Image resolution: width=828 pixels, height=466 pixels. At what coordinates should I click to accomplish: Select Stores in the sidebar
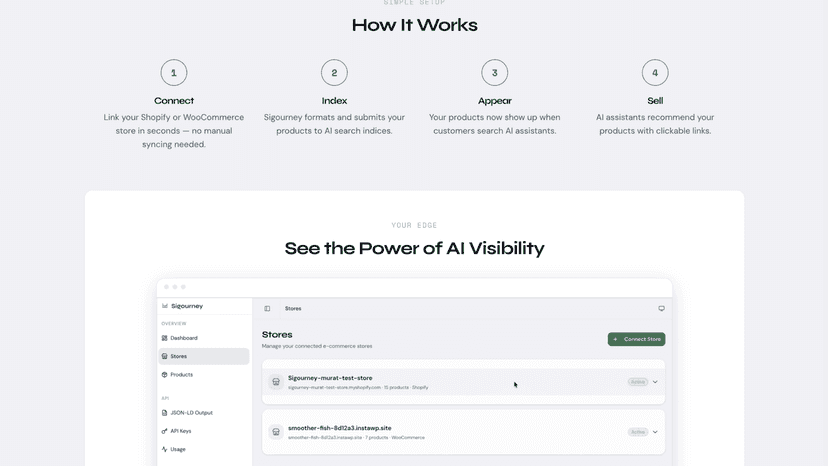[204, 356]
